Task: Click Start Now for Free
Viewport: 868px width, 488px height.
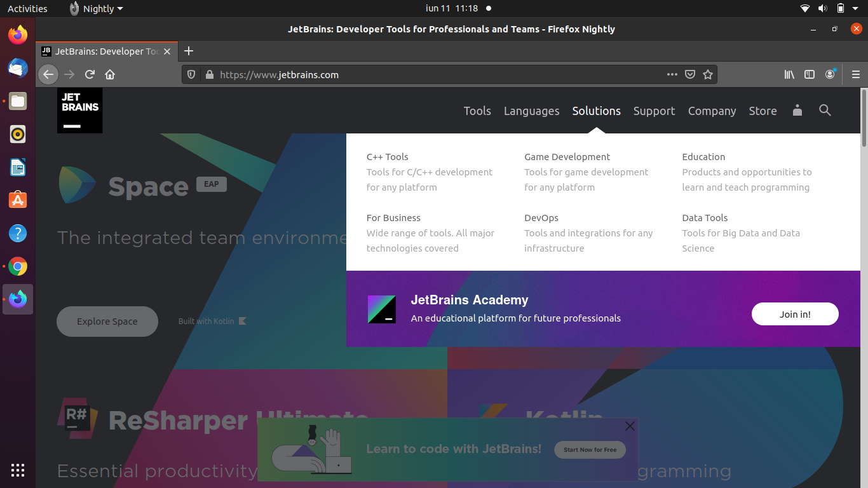Action: tap(590, 449)
